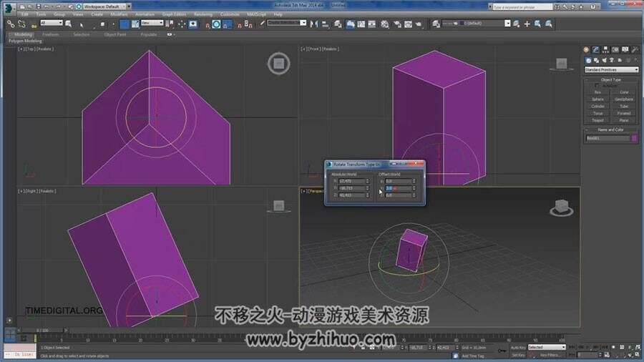Open the selection filter All dropdown
The height and width of the screenshot is (362, 644).
pyautogui.click(x=52, y=23)
